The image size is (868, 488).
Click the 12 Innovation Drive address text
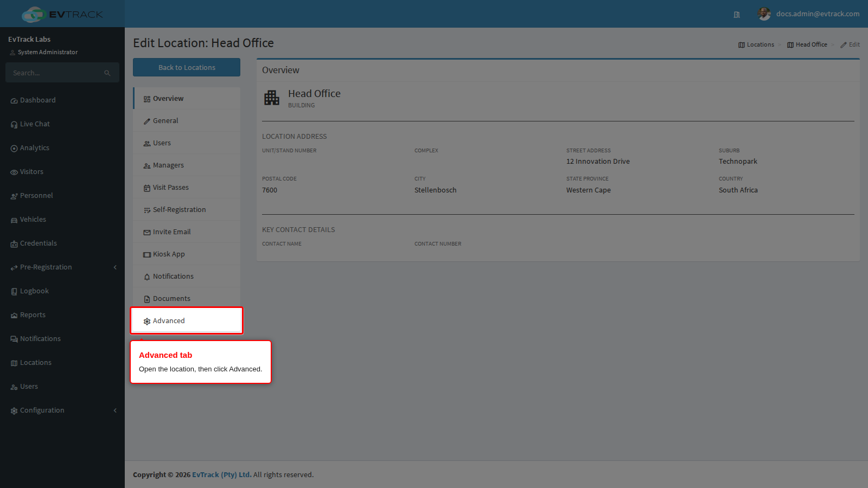point(598,162)
